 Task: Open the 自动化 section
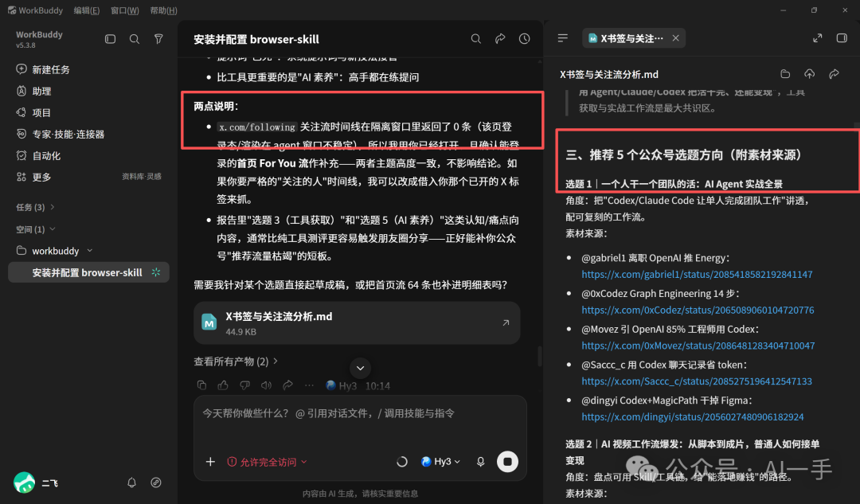pyautogui.click(x=38, y=156)
